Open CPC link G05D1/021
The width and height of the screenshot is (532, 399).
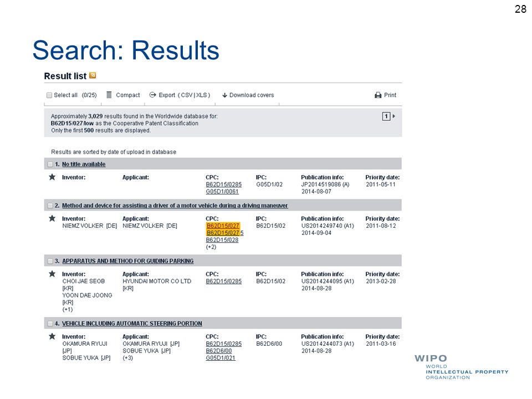point(221,358)
